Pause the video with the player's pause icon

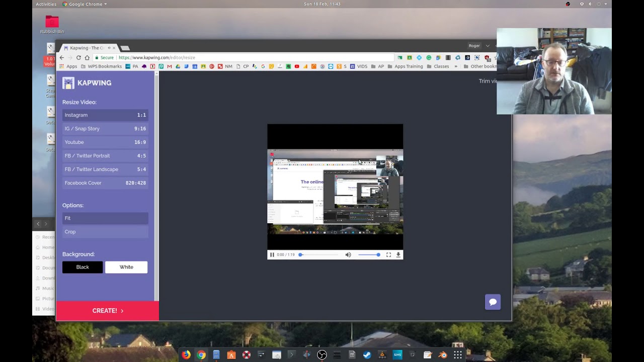(x=272, y=255)
